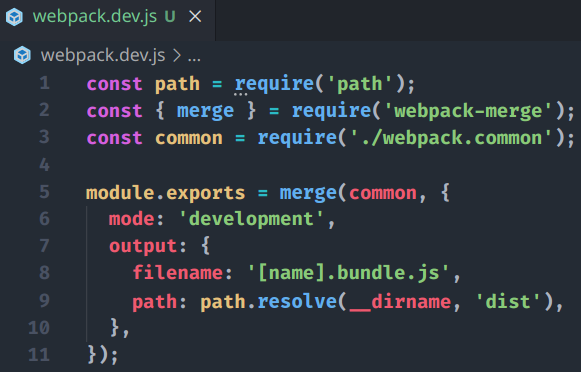Click the output property key

pyautogui.click(x=143, y=246)
